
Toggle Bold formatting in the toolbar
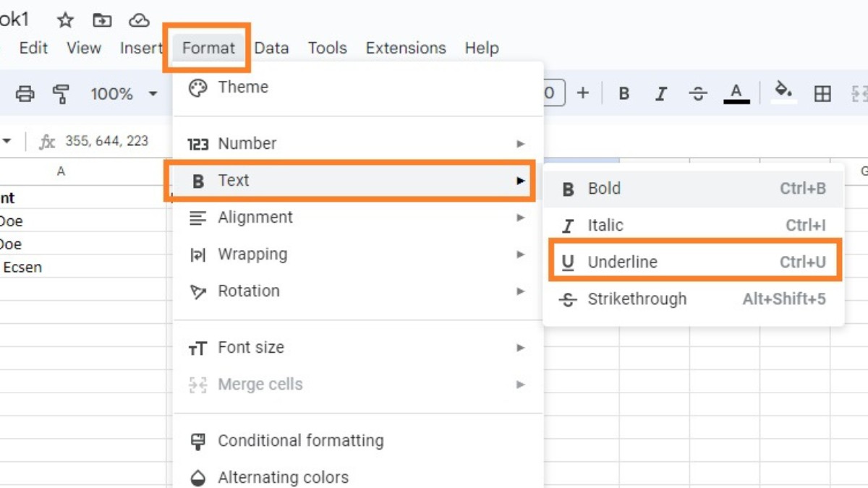pyautogui.click(x=623, y=93)
